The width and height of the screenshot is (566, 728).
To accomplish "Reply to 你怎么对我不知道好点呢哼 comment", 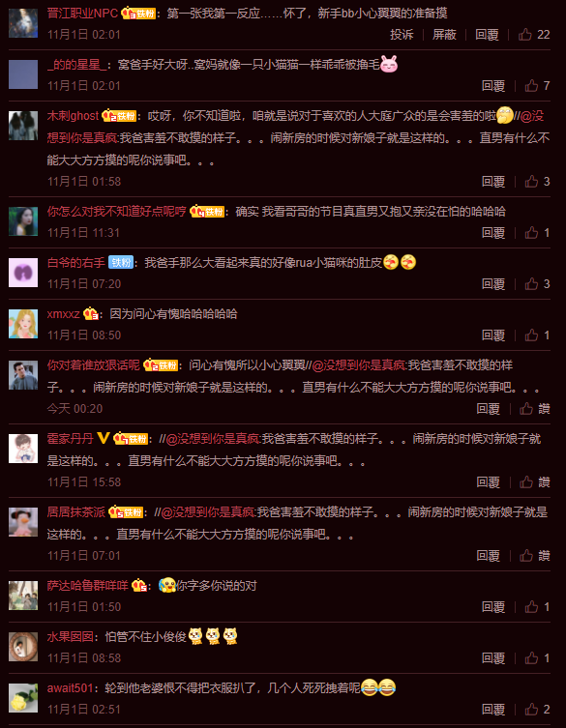I will pyautogui.click(x=493, y=233).
